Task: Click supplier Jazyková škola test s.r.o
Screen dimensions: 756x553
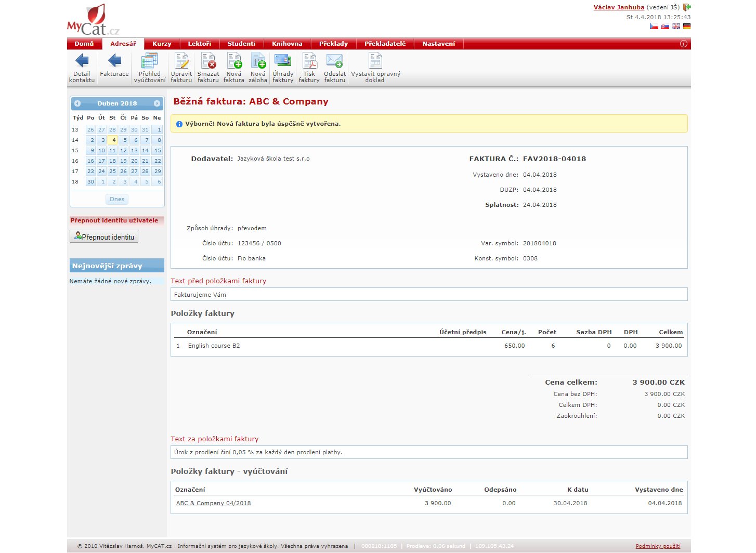Action: tap(273, 159)
